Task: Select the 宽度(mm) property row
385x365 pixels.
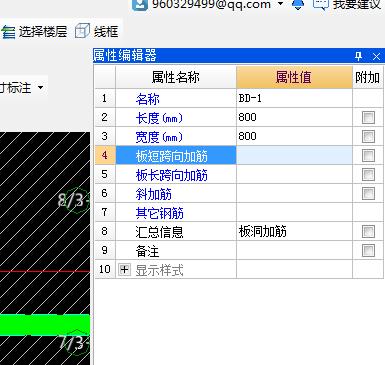Action: tap(176, 137)
